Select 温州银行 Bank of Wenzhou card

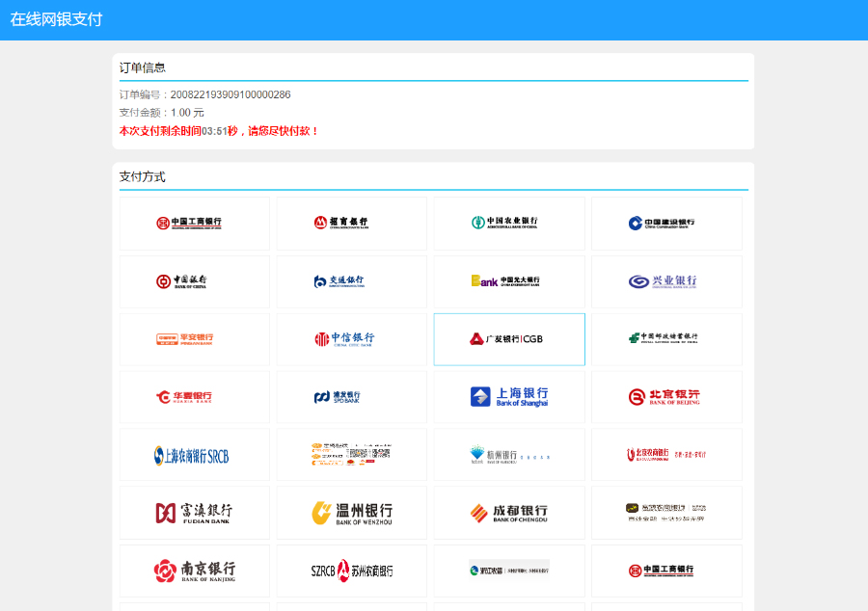tap(351, 513)
